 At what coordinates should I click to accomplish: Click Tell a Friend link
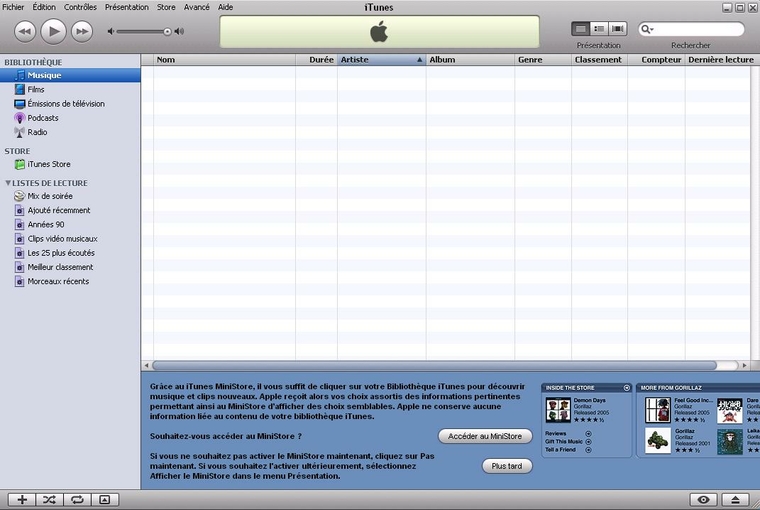coord(560,450)
